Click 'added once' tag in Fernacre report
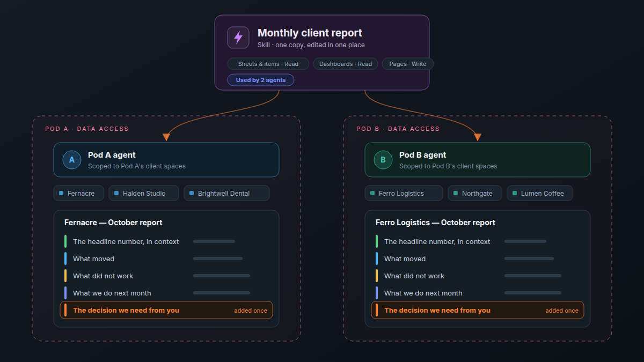 pos(251,311)
